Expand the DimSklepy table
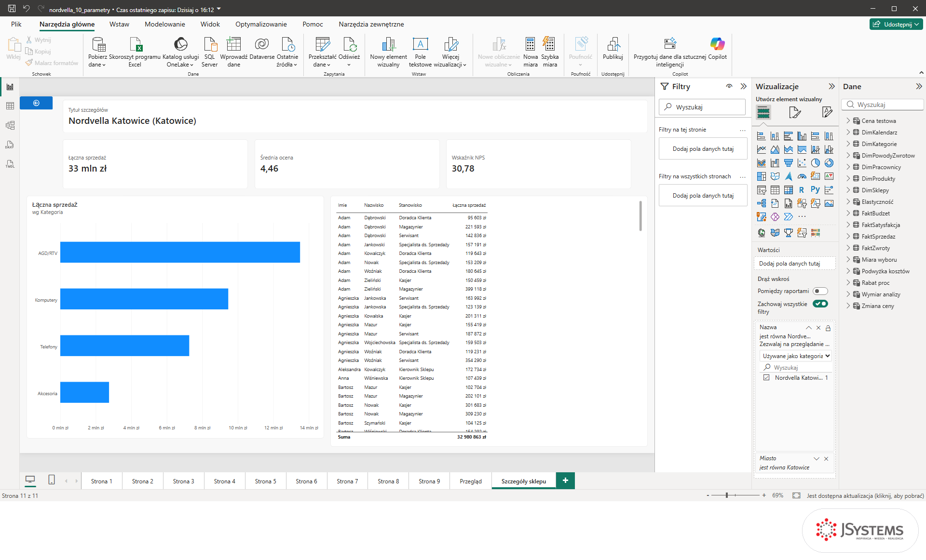The height and width of the screenshot is (560, 926). pyautogui.click(x=848, y=190)
